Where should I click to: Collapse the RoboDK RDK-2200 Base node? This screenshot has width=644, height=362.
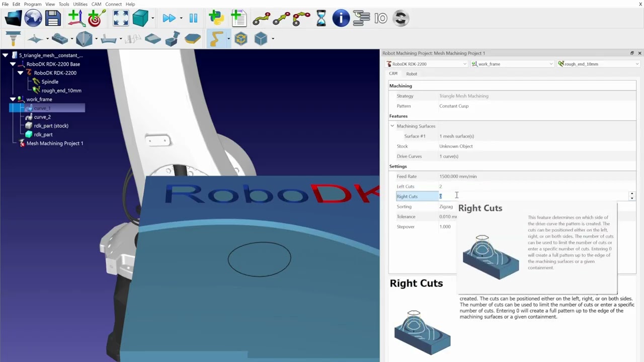coord(13,64)
